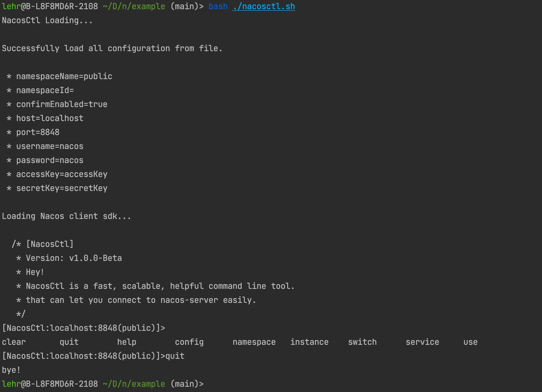Pick namespace in the suggestion row

click(254, 342)
